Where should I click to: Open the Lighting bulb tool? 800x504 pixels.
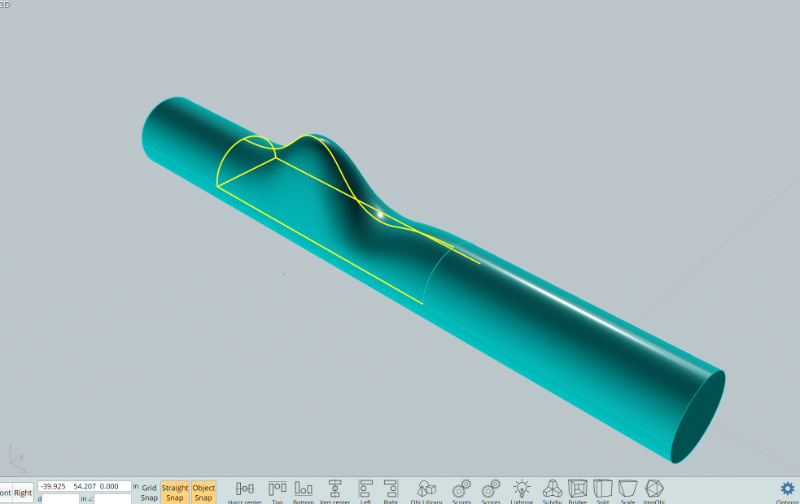click(x=521, y=490)
